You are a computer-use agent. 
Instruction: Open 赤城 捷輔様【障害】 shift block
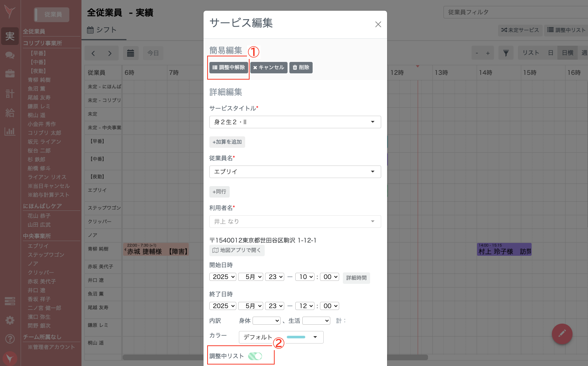click(x=156, y=250)
